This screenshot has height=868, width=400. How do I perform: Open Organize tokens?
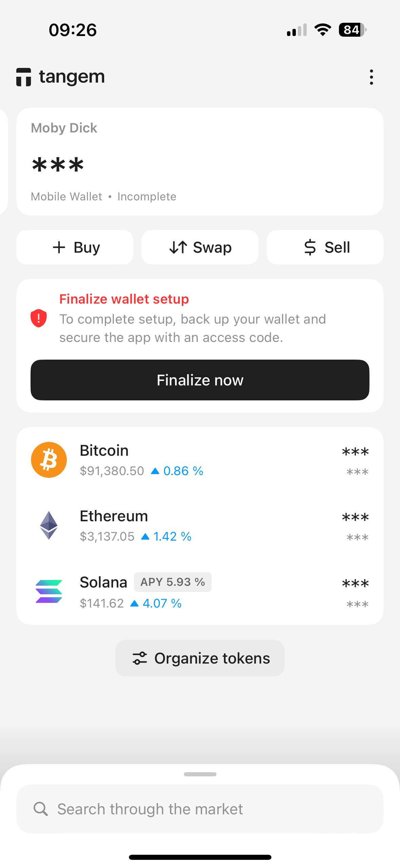click(200, 658)
